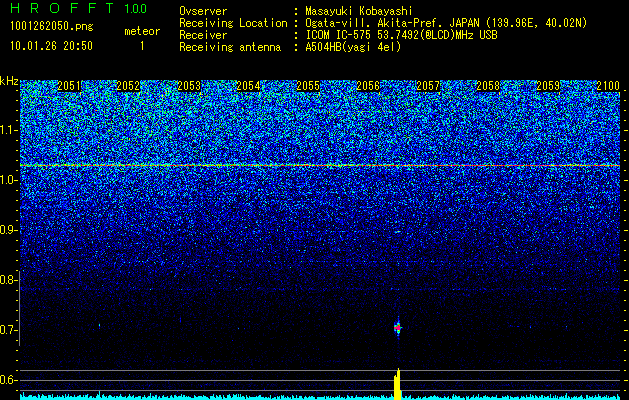
Task: Click the 2052 time marker
Action: (x=128, y=86)
